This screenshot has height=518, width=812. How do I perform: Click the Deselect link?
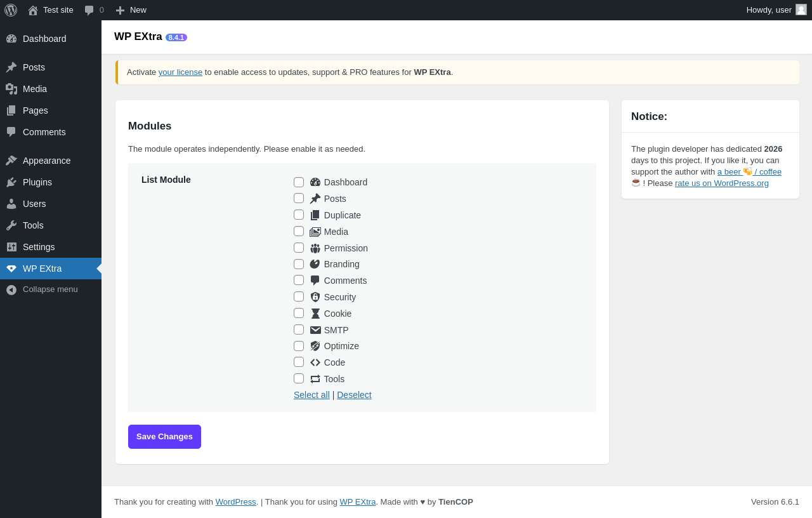[354, 395]
